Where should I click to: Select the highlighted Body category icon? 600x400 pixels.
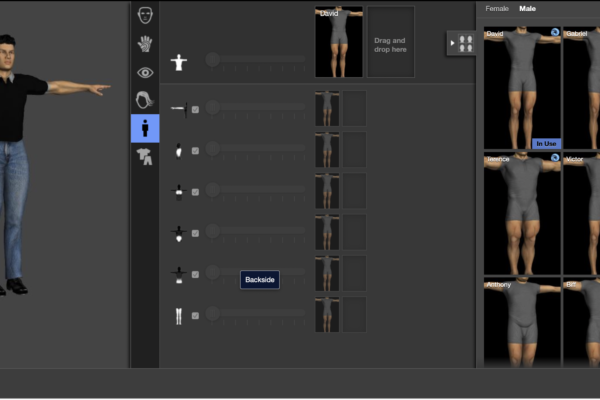(145, 128)
